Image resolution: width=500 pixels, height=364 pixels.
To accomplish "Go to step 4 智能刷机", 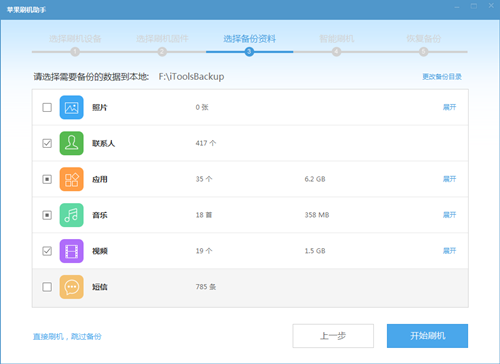I will 336,39.
